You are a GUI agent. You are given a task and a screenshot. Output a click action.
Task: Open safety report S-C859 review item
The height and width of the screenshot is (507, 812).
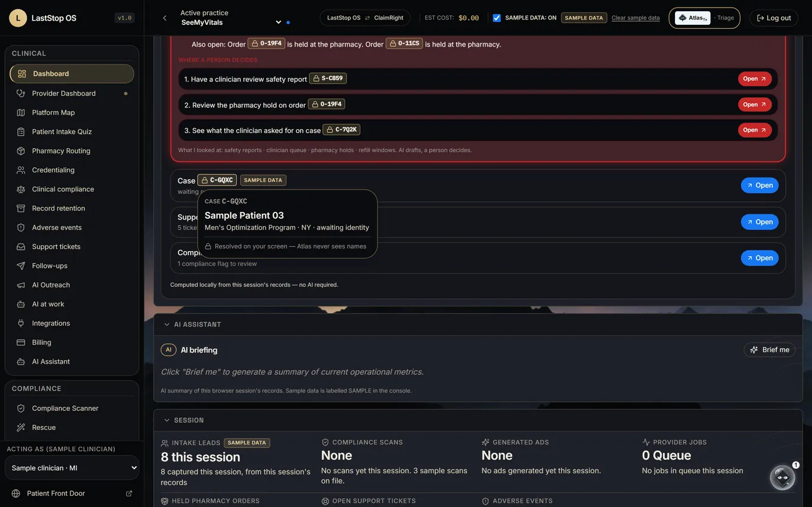pyautogui.click(x=755, y=78)
